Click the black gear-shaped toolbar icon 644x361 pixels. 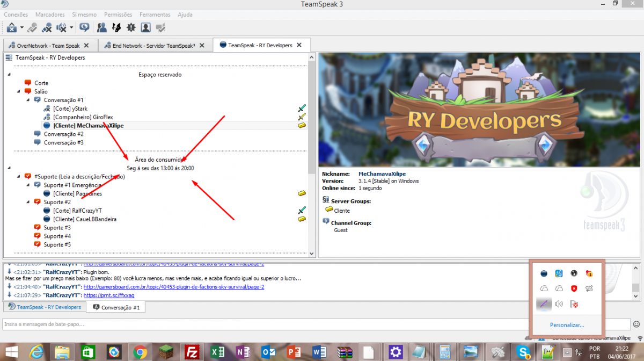pos(130,27)
